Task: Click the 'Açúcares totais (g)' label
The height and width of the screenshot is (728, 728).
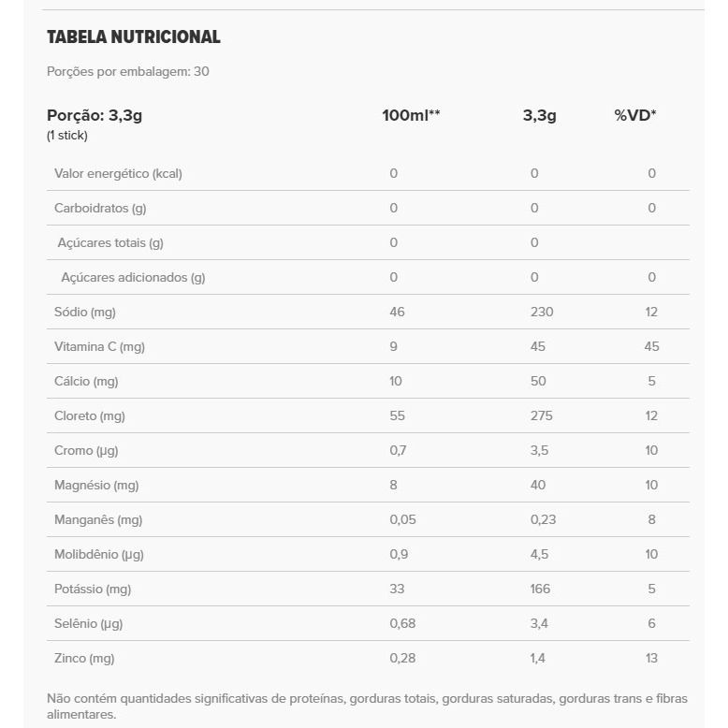Action: [x=110, y=243]
